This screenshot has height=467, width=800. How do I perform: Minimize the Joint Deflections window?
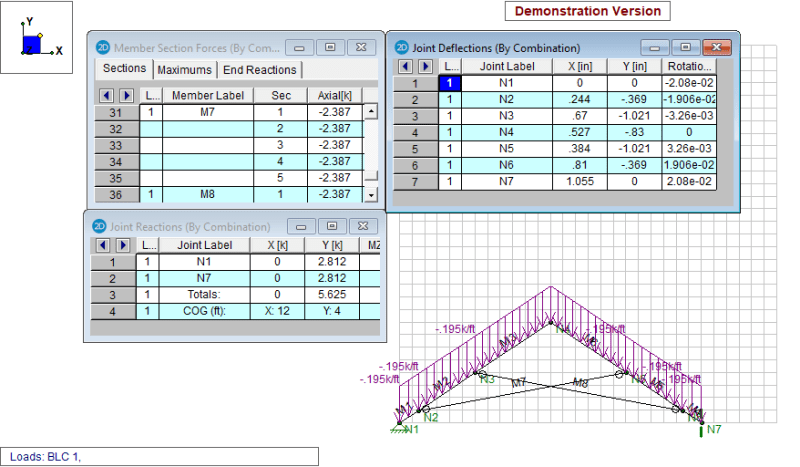click(x=655, y=47)
